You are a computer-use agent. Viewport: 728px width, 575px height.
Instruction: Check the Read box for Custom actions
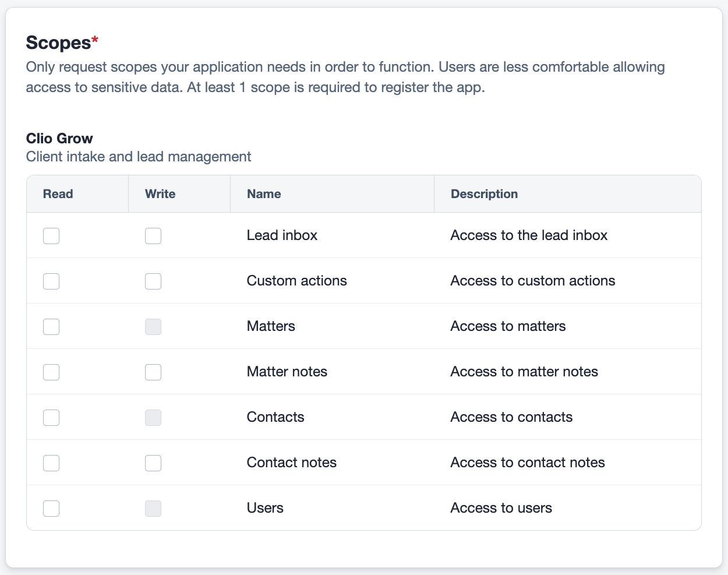pos(51,281)
